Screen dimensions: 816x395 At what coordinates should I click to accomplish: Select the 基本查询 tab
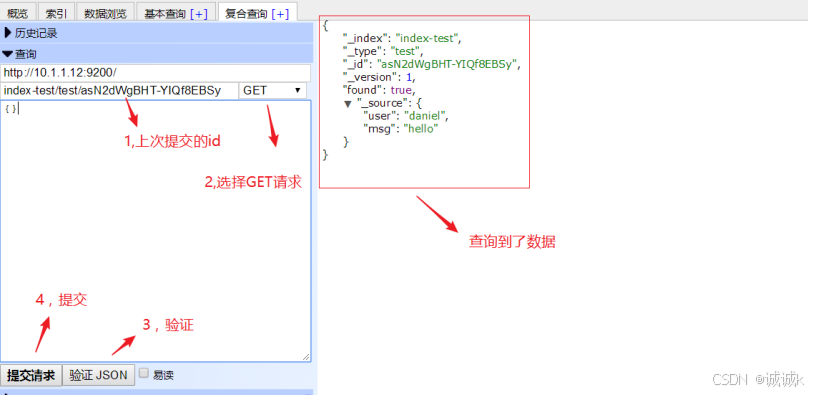(x=164, y=14)
